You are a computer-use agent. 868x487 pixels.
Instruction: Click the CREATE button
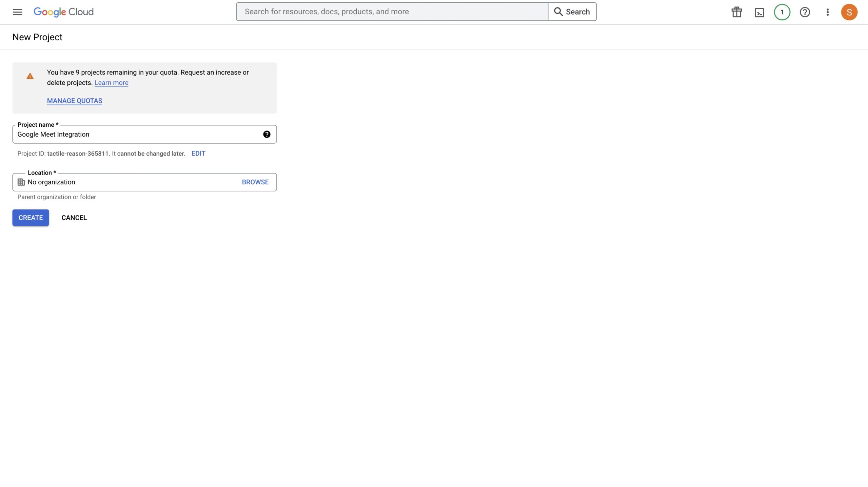click(31, 218)
